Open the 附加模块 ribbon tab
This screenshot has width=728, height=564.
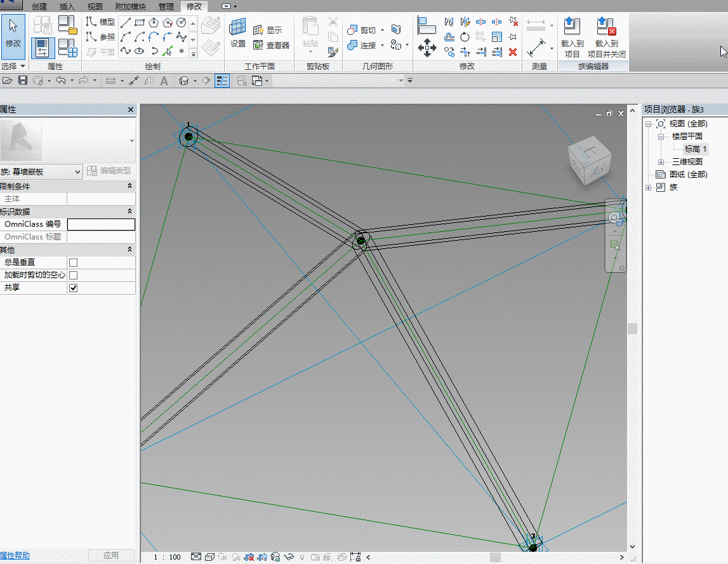tap(130, 6)
